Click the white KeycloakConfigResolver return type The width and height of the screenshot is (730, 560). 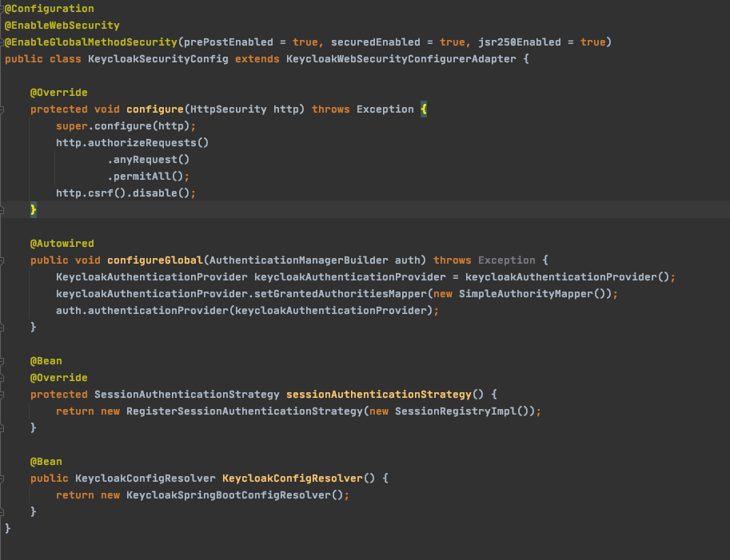point(146,479)
